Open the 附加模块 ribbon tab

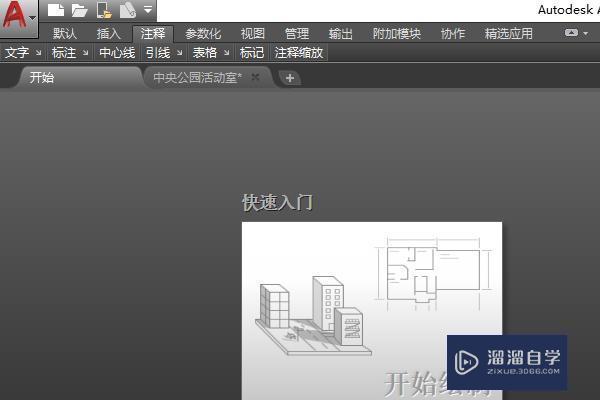click(x=397, y=34)
